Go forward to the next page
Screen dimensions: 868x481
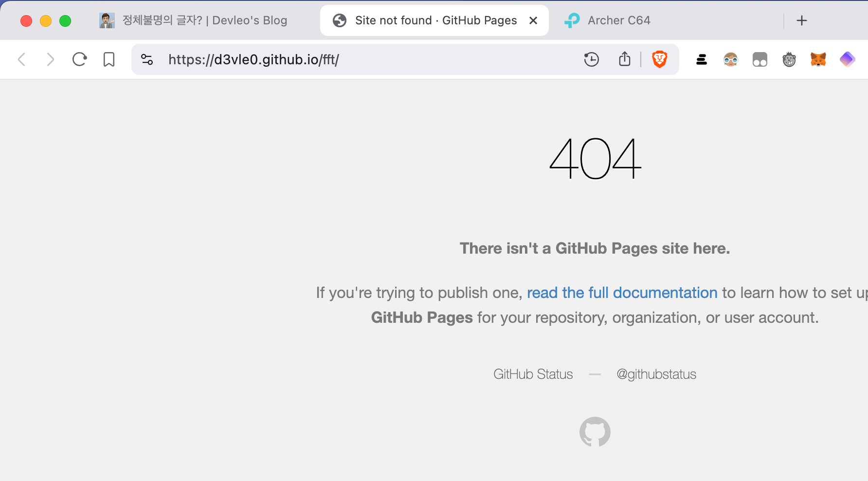click(x=50, y=59)
